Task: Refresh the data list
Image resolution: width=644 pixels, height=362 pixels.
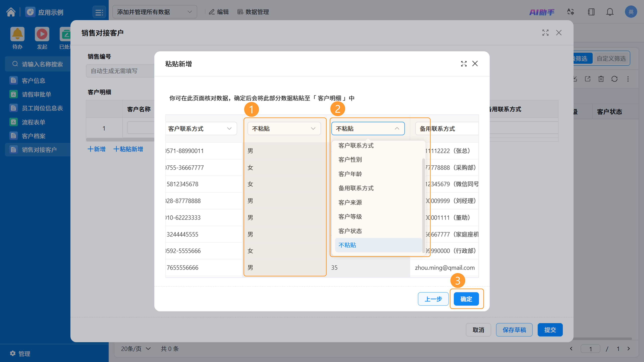Action: point(614,79)
